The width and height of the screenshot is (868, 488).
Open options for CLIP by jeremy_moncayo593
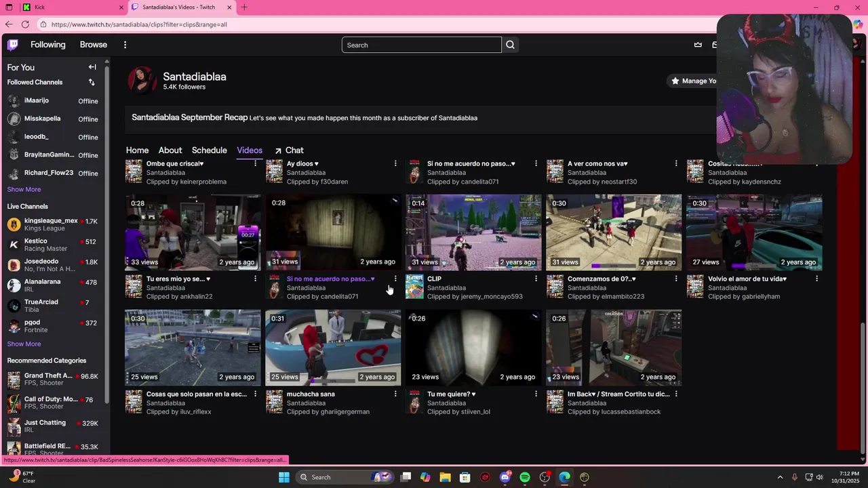click(x=536, y=279)
